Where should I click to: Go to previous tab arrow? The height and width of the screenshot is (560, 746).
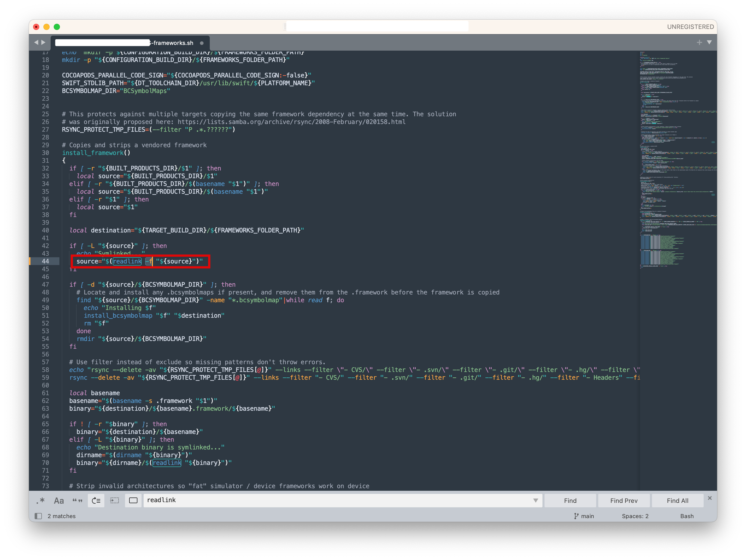click(36, 42)
